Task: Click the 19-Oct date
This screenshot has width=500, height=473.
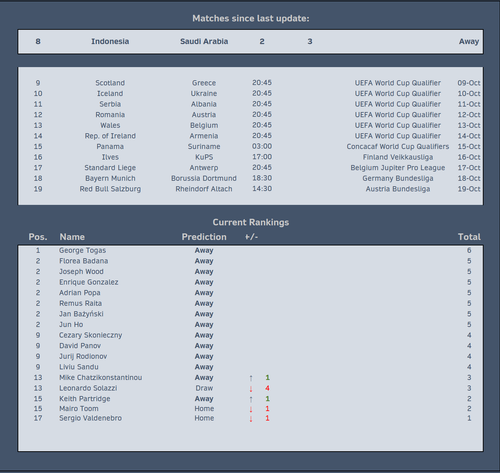Action: tap(469, 189)
